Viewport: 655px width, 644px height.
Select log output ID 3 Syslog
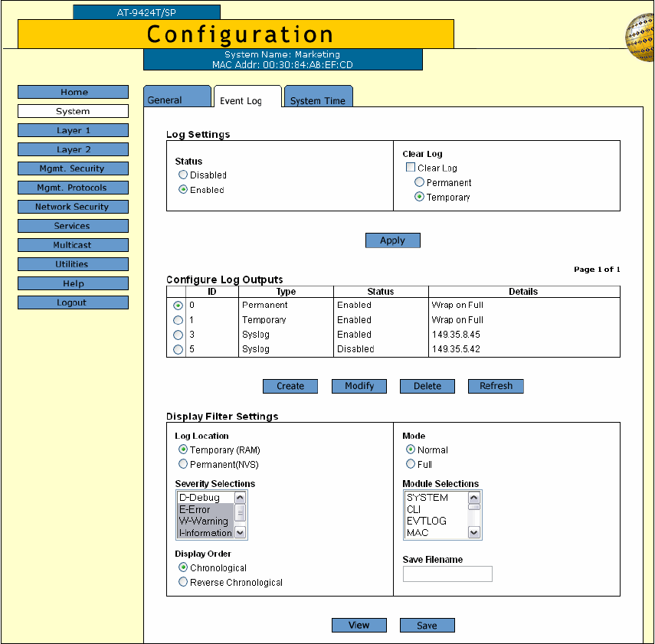[x=178, y=335]
